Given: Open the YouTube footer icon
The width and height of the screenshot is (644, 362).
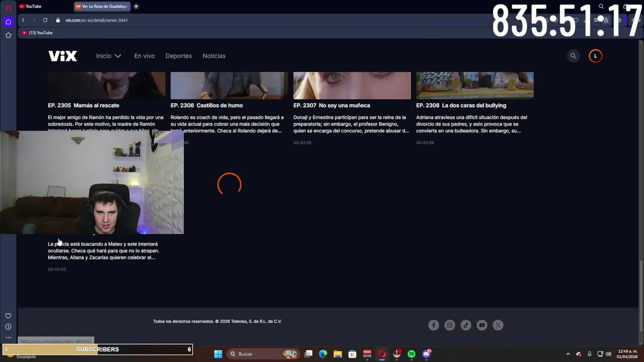Looking at the screenshot, I should [482, 325].
